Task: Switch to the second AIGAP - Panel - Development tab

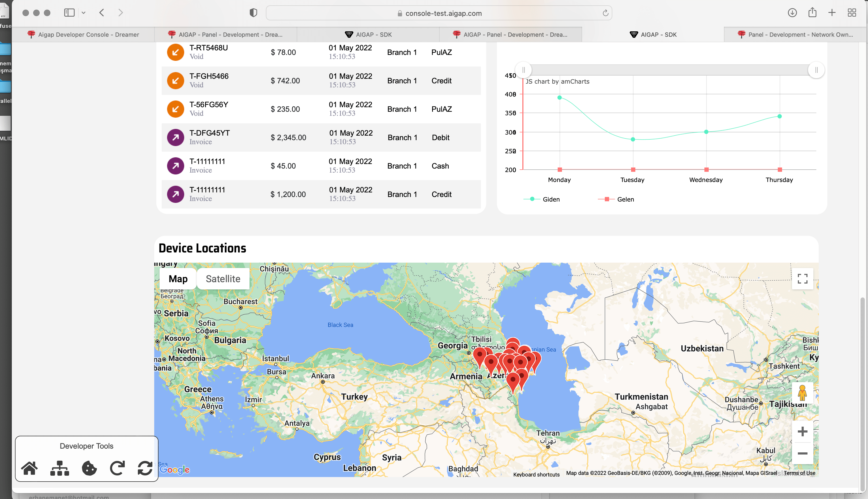Action: tap(225, 34)
